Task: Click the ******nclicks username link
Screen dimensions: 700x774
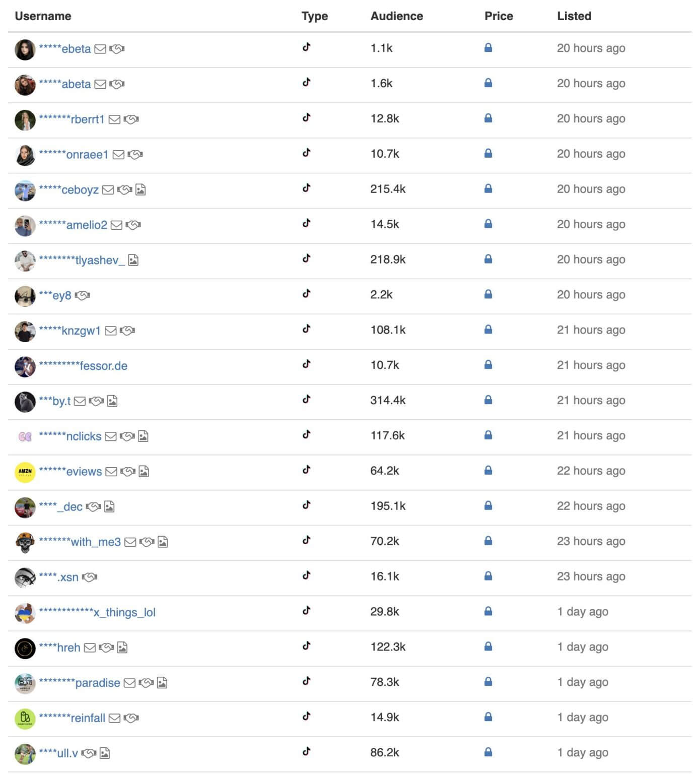Action: [70, 437]
